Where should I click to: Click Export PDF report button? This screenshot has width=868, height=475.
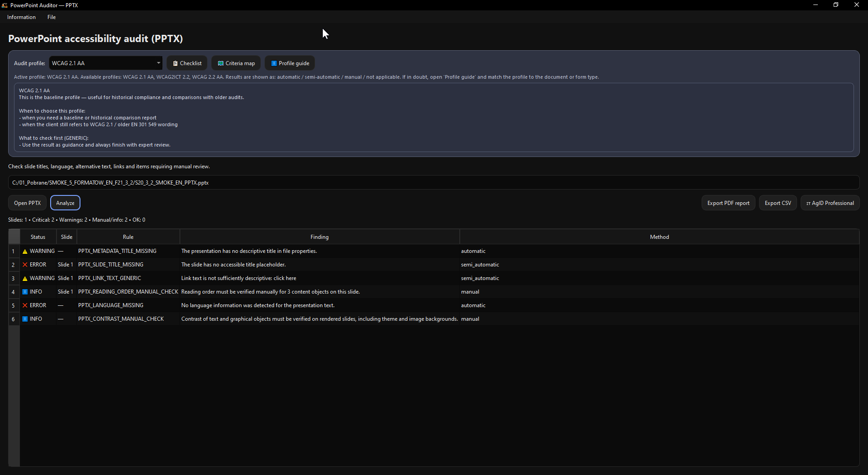pos(728,203)
